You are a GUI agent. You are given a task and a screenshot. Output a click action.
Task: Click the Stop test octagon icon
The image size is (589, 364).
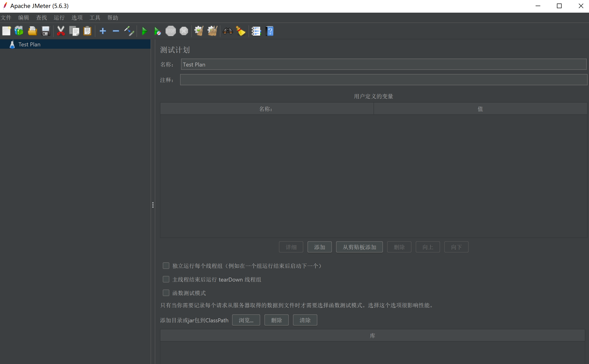[x=171, y=31]
